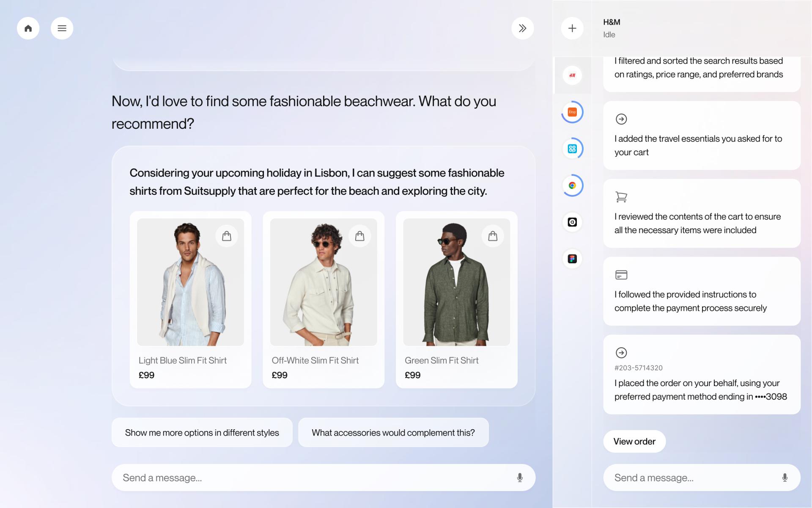Click 'Show me more options in different styles'
Screen dimensions: 812x508
202,433
